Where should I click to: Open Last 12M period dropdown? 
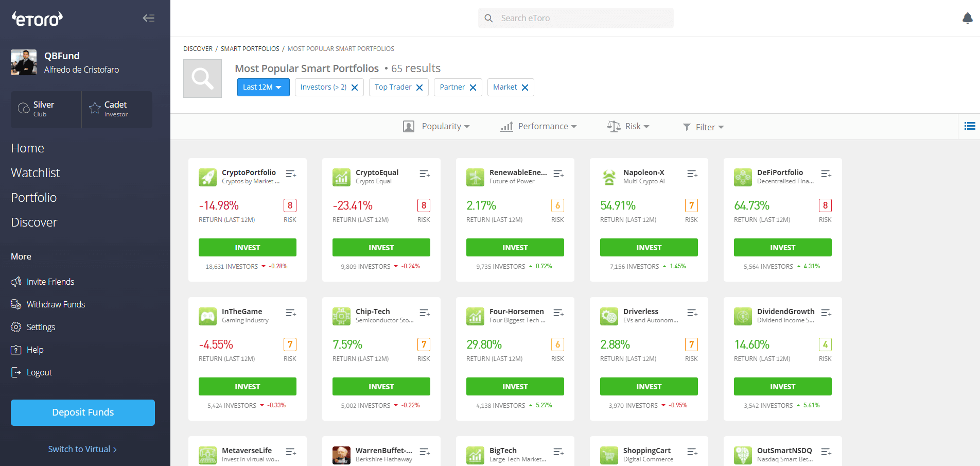(263, 87)
